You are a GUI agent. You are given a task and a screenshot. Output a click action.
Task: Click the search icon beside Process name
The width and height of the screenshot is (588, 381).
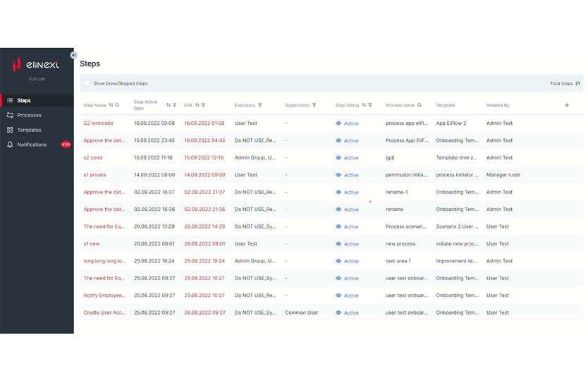point(419,105)
